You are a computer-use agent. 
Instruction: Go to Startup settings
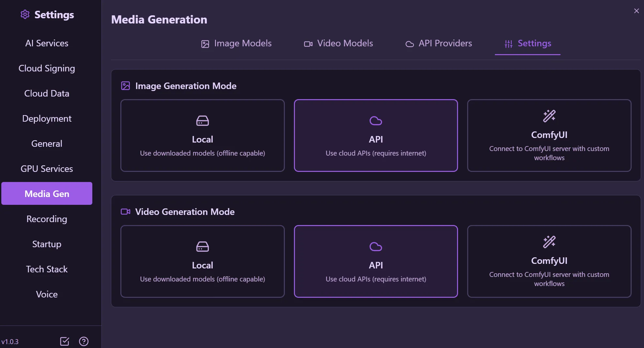coord(47,244)
